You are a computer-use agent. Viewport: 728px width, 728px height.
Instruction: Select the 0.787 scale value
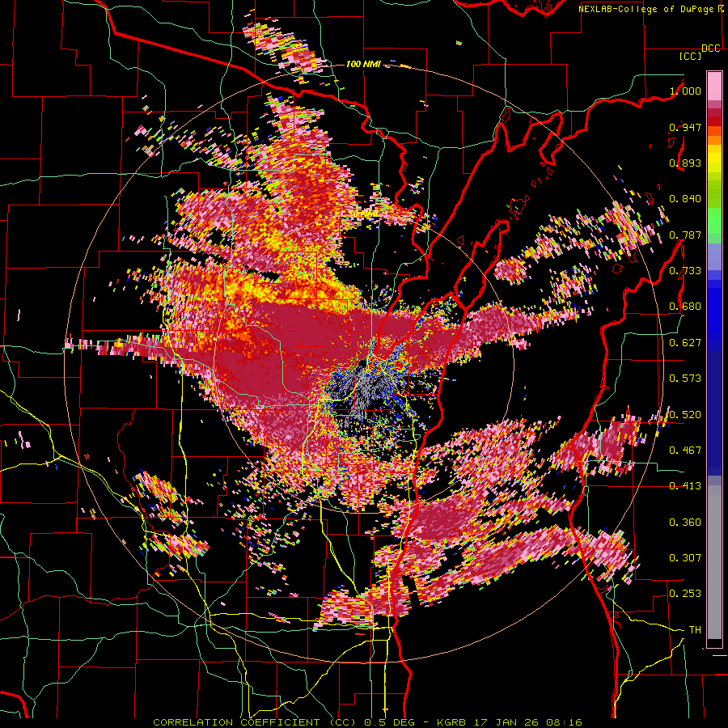tap(685, 235)
